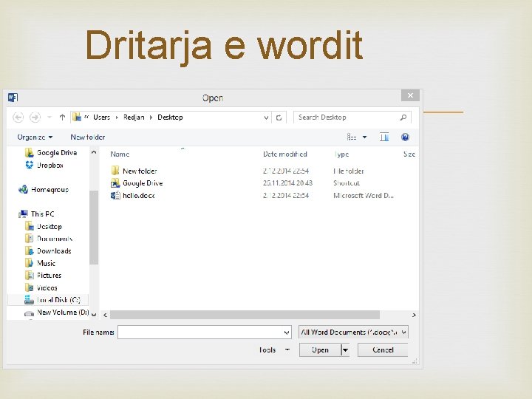Open Pictures under This PC

43,275
